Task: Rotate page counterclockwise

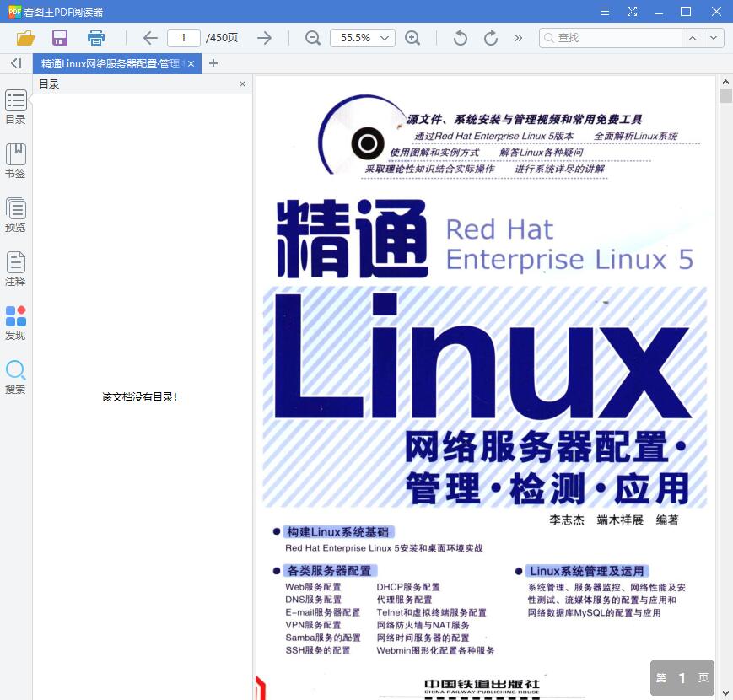Action: (x=461, y=38)
